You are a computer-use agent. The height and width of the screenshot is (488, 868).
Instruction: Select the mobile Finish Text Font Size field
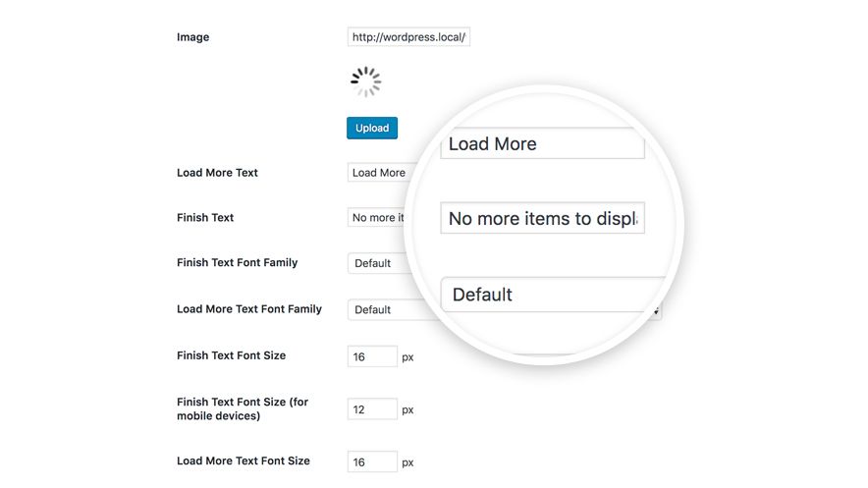[372, 409]
